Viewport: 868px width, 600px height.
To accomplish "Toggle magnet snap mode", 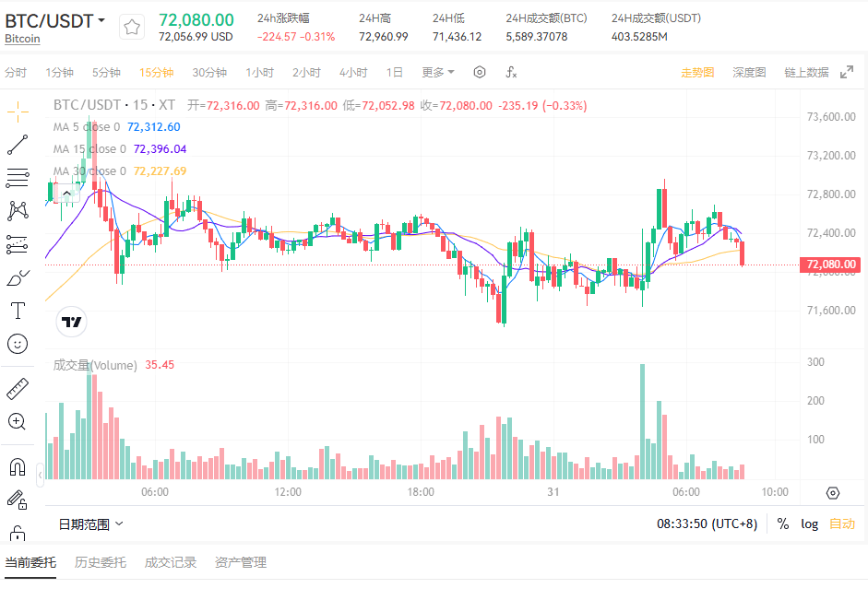I will (x=17, y=466).
